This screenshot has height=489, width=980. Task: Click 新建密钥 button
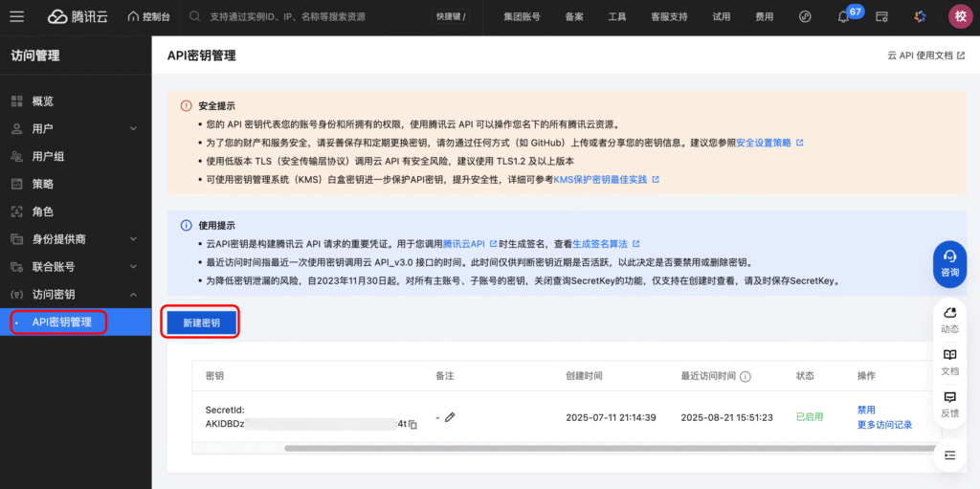[201, 322]
